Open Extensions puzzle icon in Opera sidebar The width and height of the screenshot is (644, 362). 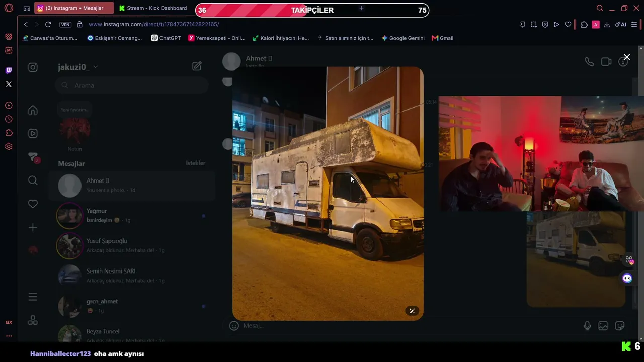pos(9,133)
